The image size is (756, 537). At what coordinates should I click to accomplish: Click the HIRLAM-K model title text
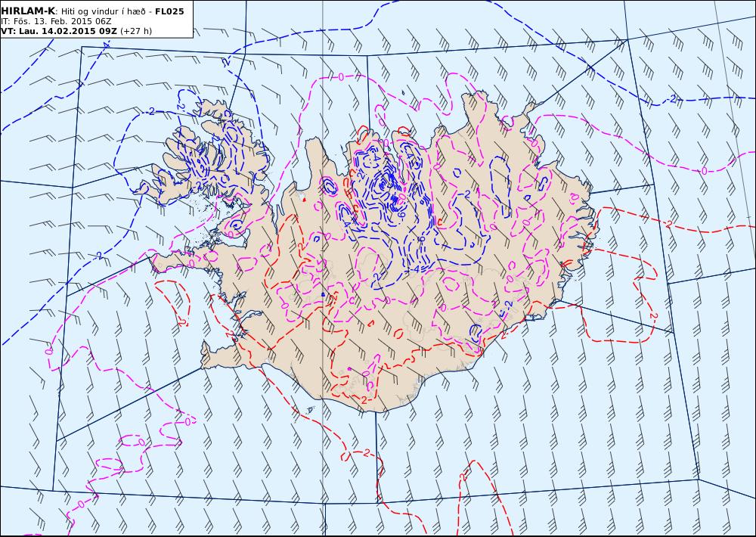click(x=29, y=11)
